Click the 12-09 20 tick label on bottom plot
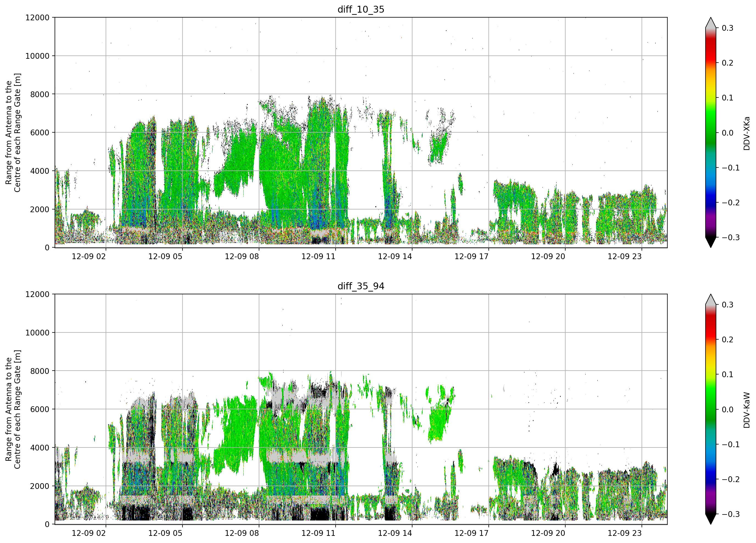 (x=548, y=533)
